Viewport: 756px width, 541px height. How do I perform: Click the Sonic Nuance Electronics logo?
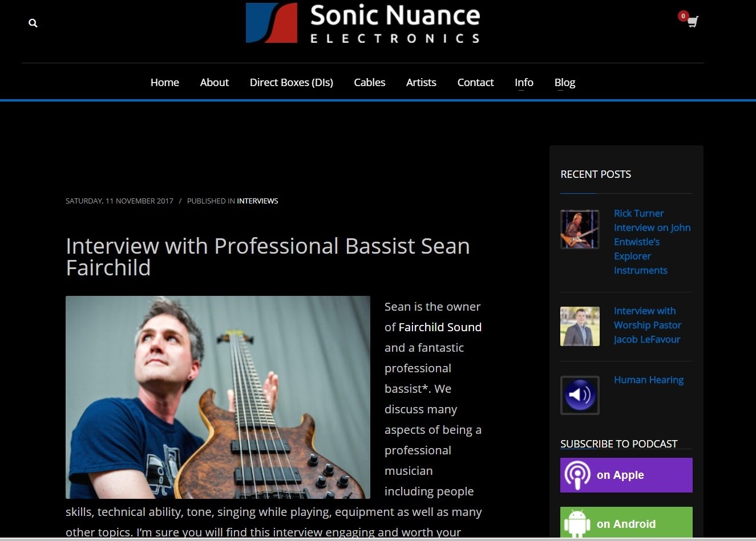click(x=362, y=23)
